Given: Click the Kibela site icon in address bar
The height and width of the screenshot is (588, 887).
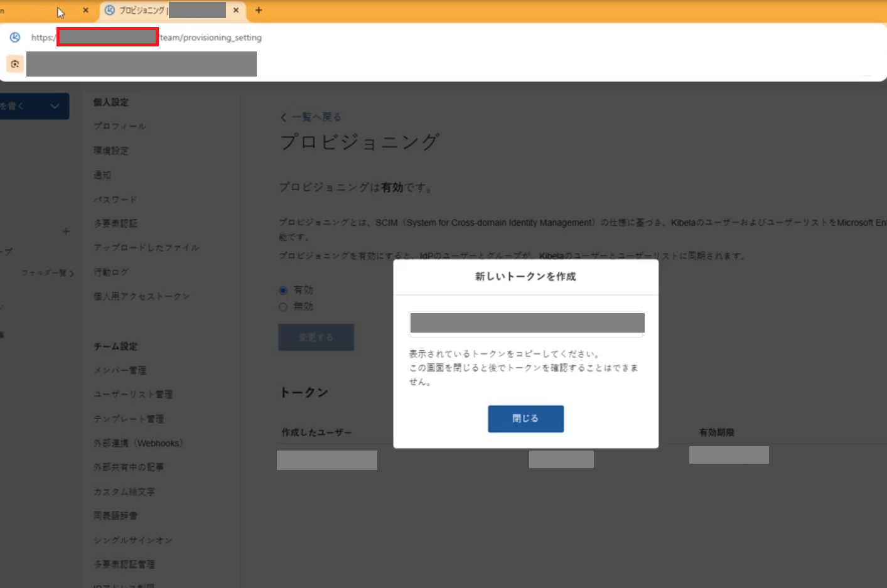Looking at the screenshot, I should click(15, 38).
